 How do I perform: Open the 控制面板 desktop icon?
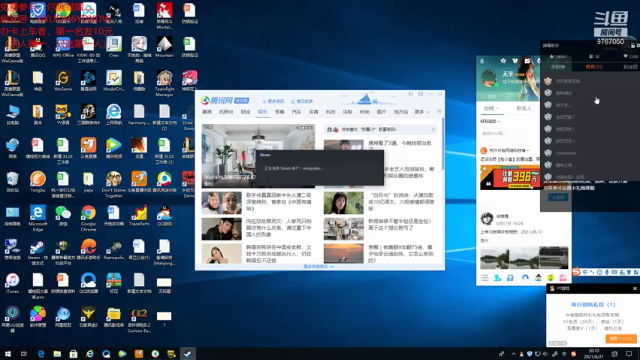(x=12, y=216)
